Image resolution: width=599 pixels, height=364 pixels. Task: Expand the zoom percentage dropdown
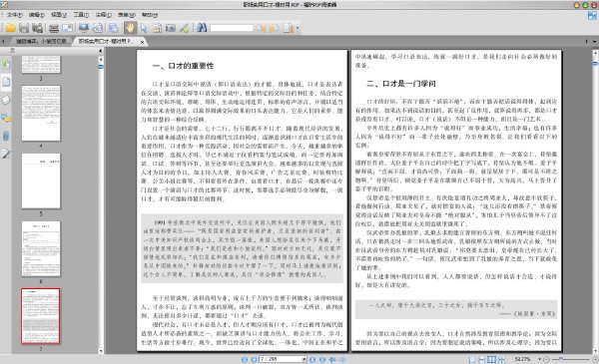[539, 359]
